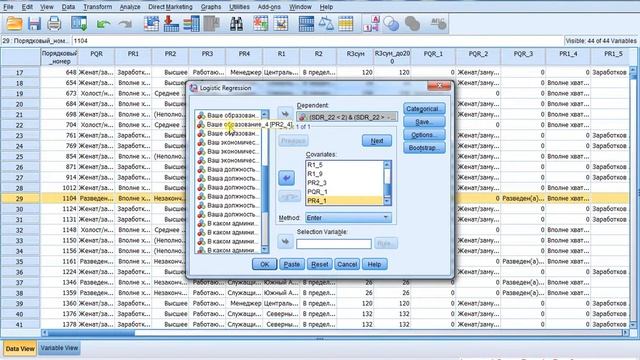The height and width of the screenshot is (360, 640).
Task: Open the Variables info toolbar icon
Action: 191,24
